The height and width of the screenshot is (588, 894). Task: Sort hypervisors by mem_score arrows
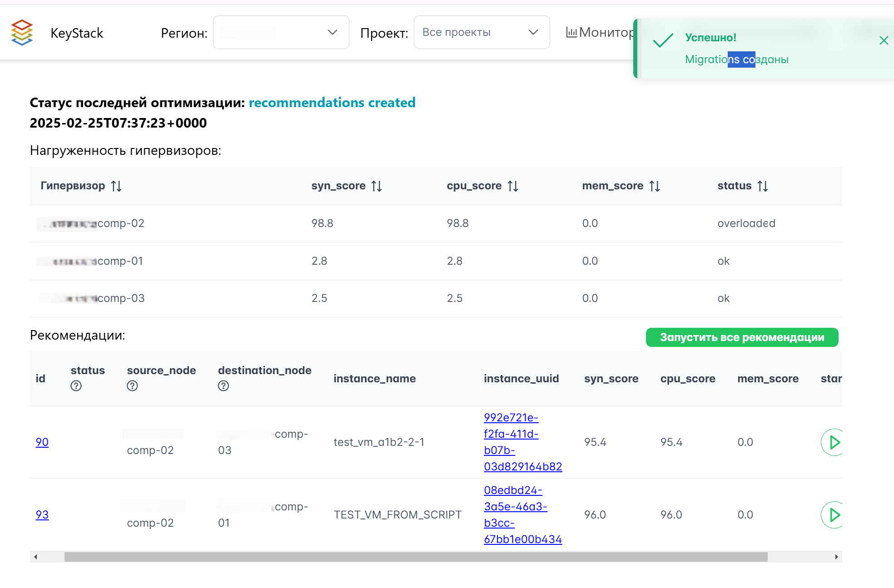pyautogui.click(x=654, y=186)
